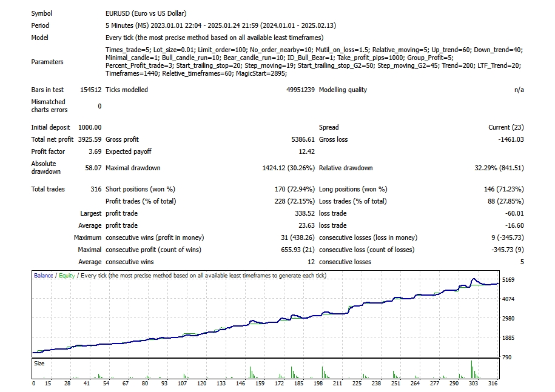Click the Average consecutive losses value 5
Viewport: 555px width, 392px height.
522,262
